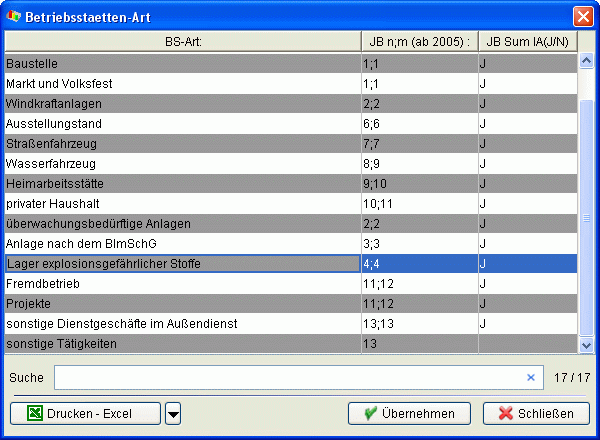This screenshot has height=440, width=600.
Task: Click the green checkmark Übernehmen icon
Action: 370,413
